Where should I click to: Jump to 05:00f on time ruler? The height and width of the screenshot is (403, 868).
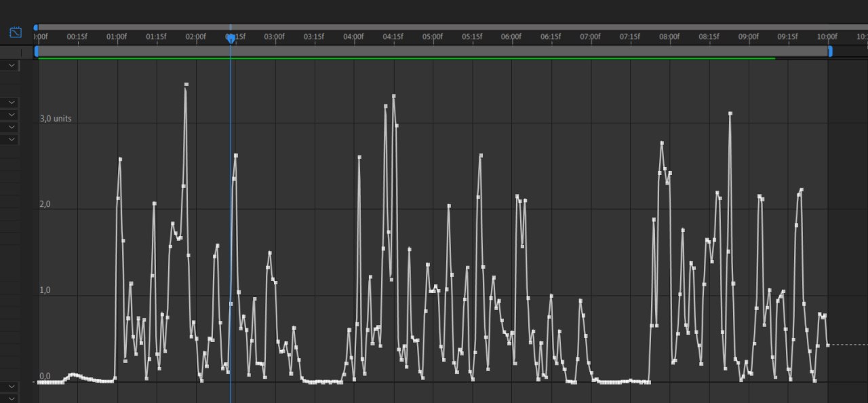433,37
